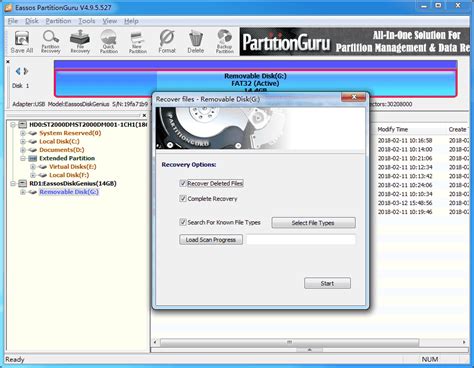Select Documents(D:) in the tree
474x368 pixels.
62,150
